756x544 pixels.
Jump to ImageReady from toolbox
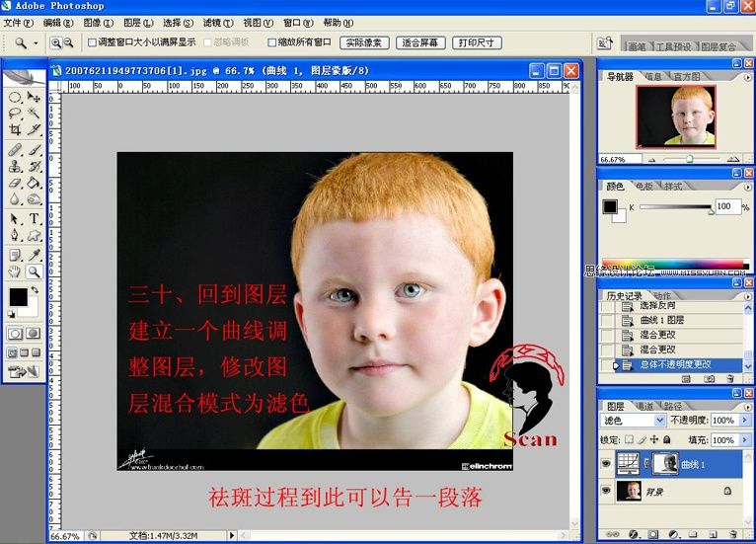[23, 372]
